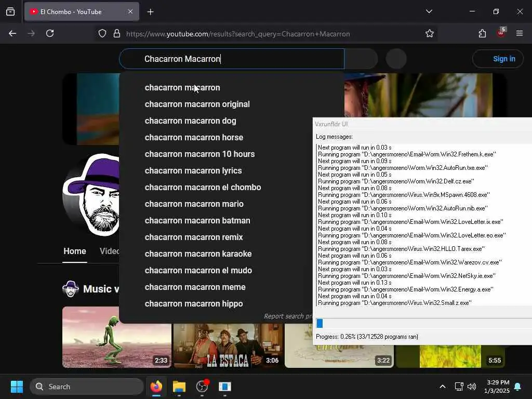Reload the current YouTube page
Image resolution: width=532 pixels, height=399 pixels.
coord(50,33)
